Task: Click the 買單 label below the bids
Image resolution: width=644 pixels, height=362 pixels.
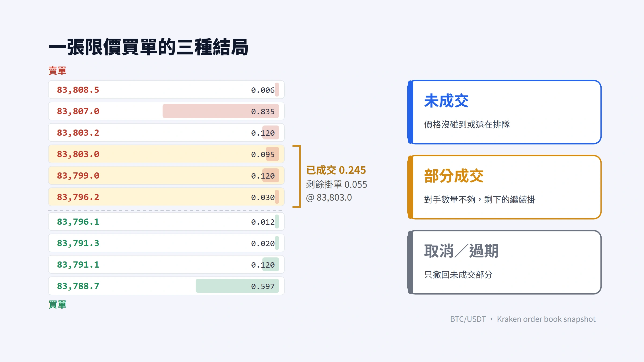Action: tap(57, 305)
